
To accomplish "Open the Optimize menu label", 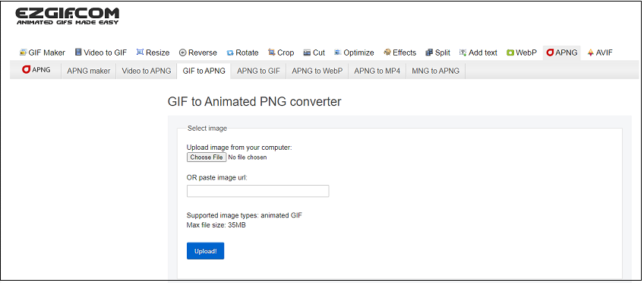I will tap(358, 52).
